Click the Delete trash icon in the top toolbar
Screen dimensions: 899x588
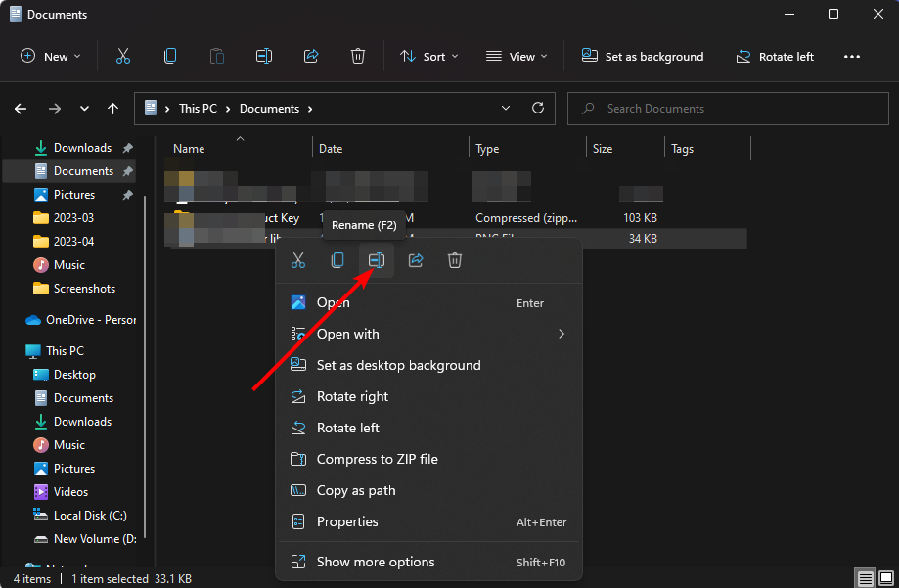click(358, 56)
